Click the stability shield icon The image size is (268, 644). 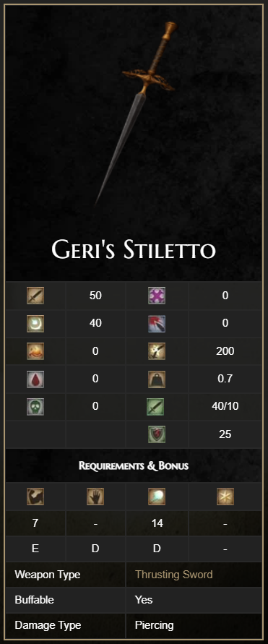point(157,434)
